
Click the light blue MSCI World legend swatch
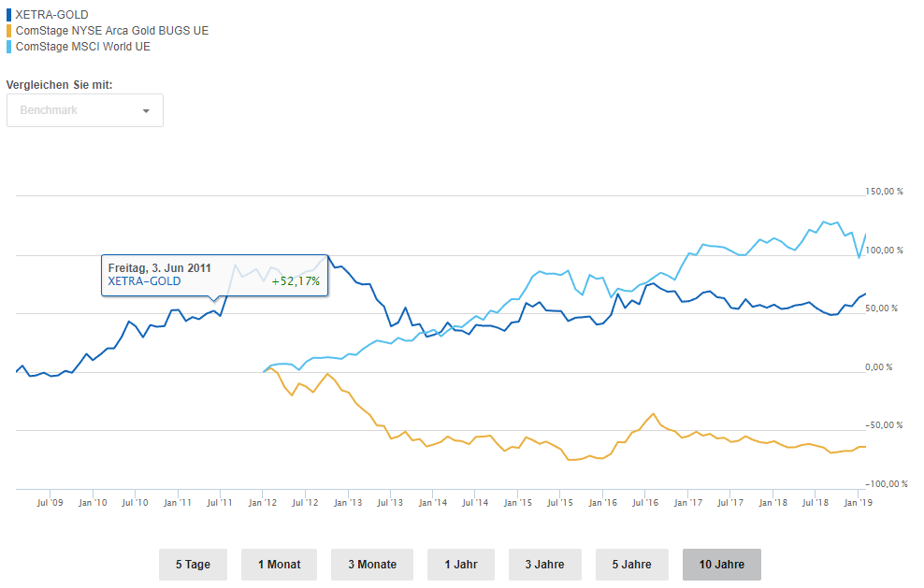pos(9,47)
